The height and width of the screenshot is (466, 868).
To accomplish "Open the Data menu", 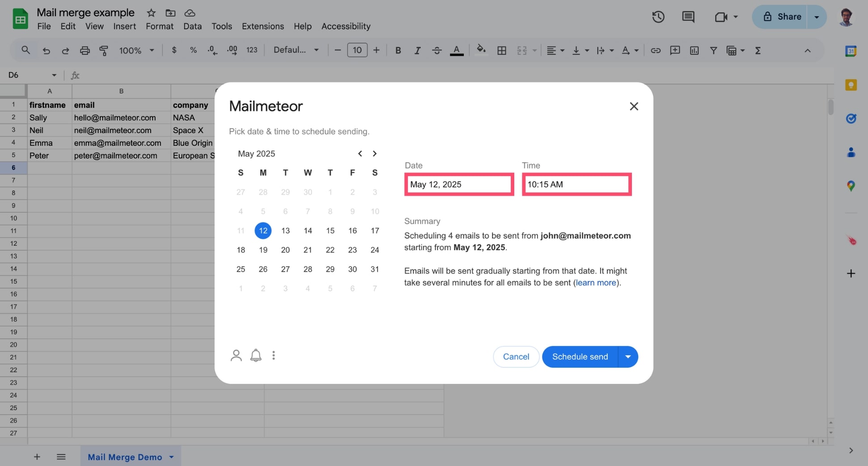I will (192, 26).
